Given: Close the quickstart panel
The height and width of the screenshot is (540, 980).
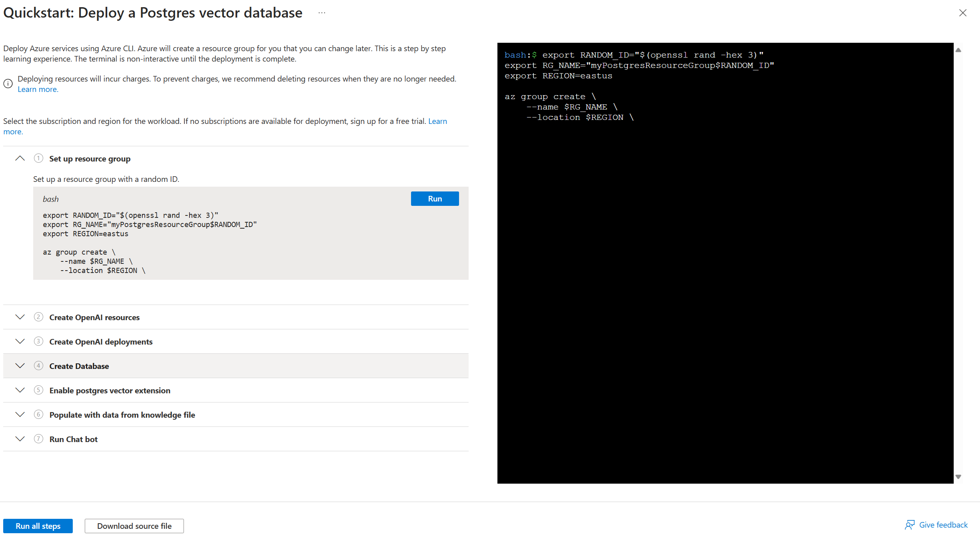Looking at the screenshot, I should click(x=963, y=13).
